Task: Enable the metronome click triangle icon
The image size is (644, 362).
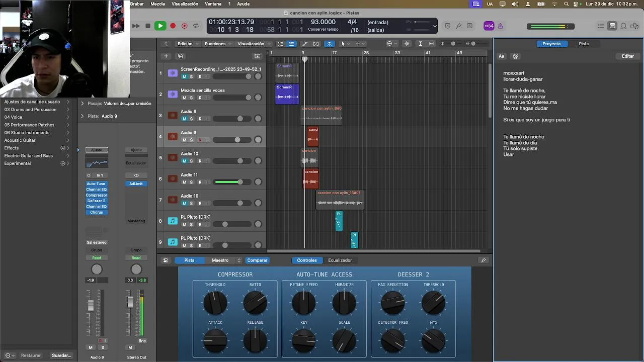Action: tap(501, 26)
